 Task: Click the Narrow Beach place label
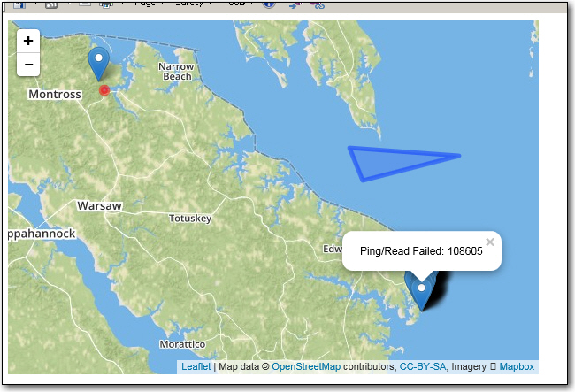pos(176,72)
